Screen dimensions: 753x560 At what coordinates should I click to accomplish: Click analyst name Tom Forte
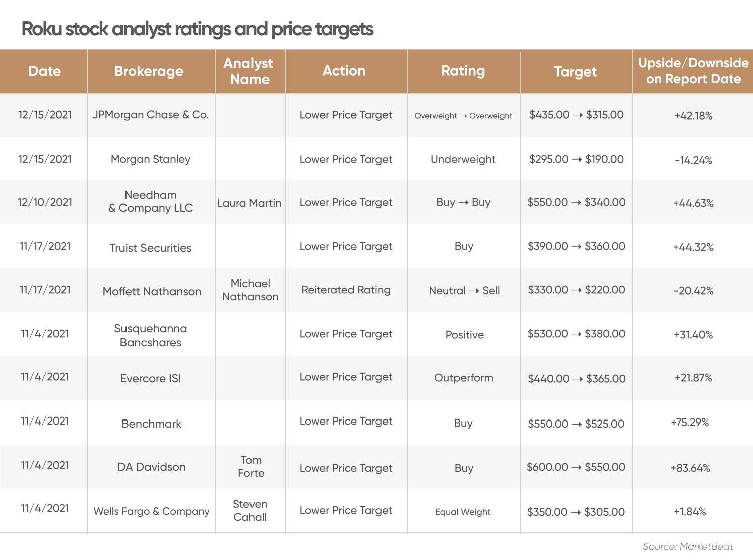click(x=251, y=467)
